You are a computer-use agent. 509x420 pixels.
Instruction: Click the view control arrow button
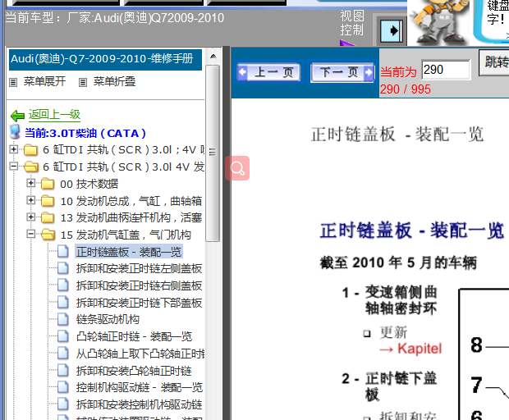coord(391,31)
